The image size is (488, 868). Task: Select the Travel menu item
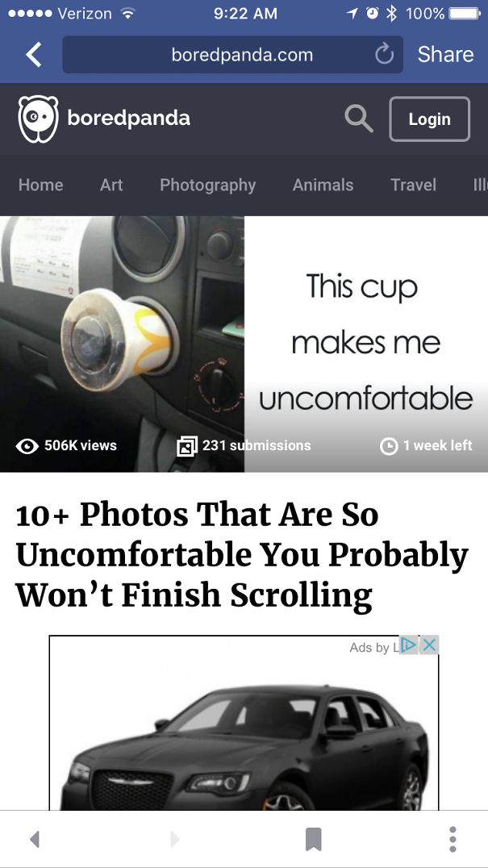413,185
